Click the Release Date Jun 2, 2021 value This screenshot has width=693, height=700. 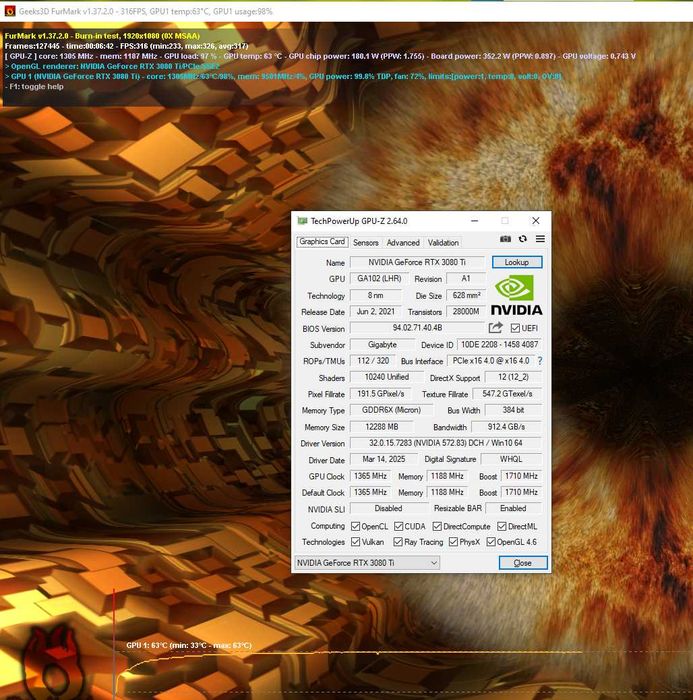click(x=376, y=312)
